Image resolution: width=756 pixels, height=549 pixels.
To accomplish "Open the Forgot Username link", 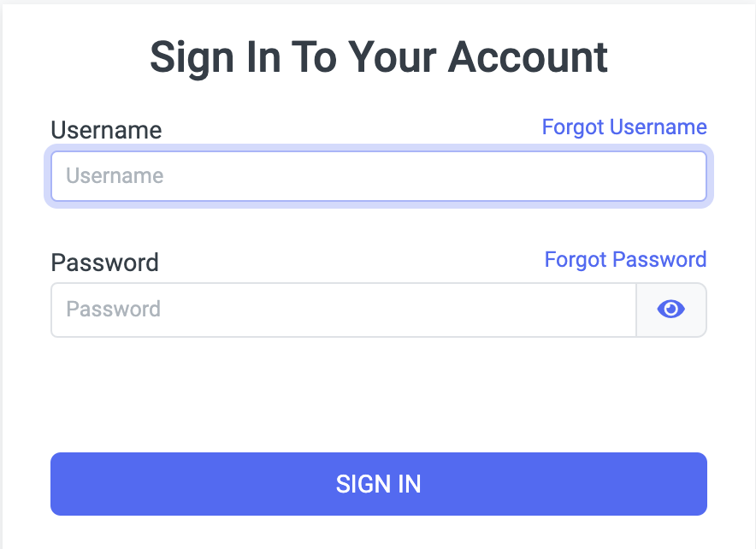I will point(624,127).
